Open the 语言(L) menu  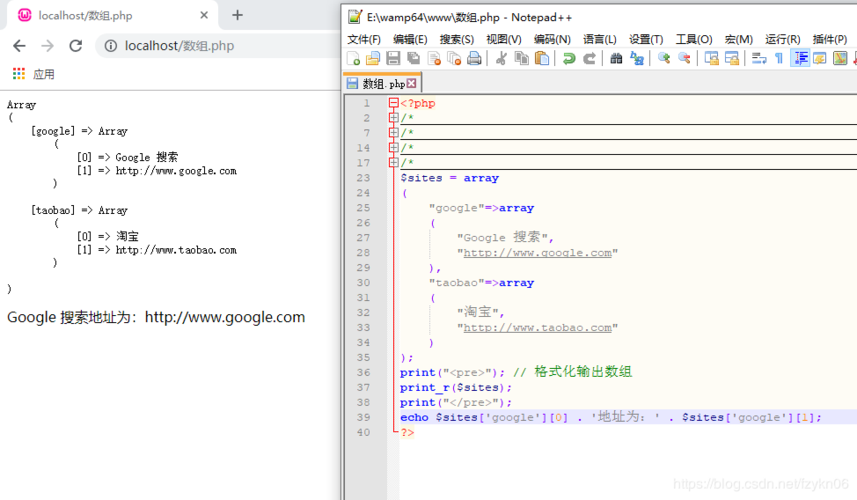600,39
